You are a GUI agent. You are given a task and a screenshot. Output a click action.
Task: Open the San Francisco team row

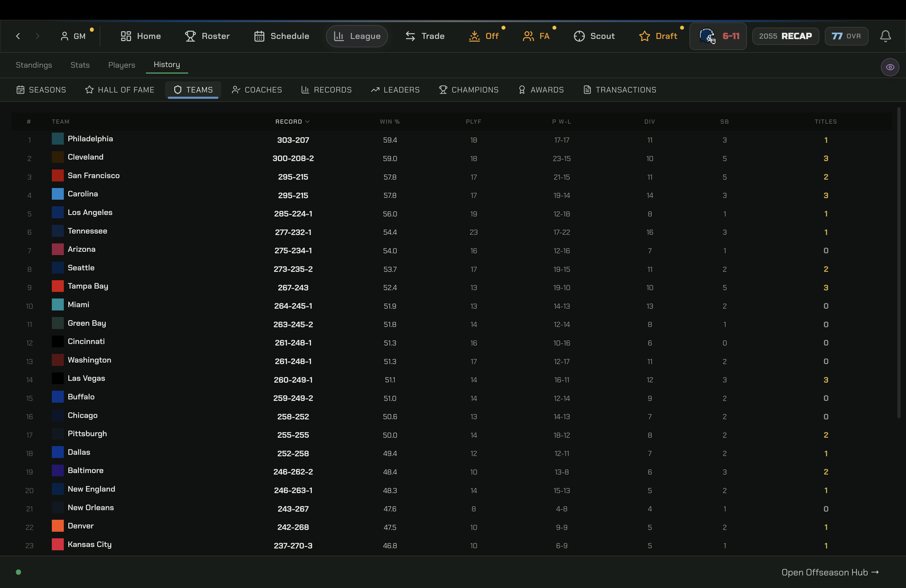pos(452,177)
